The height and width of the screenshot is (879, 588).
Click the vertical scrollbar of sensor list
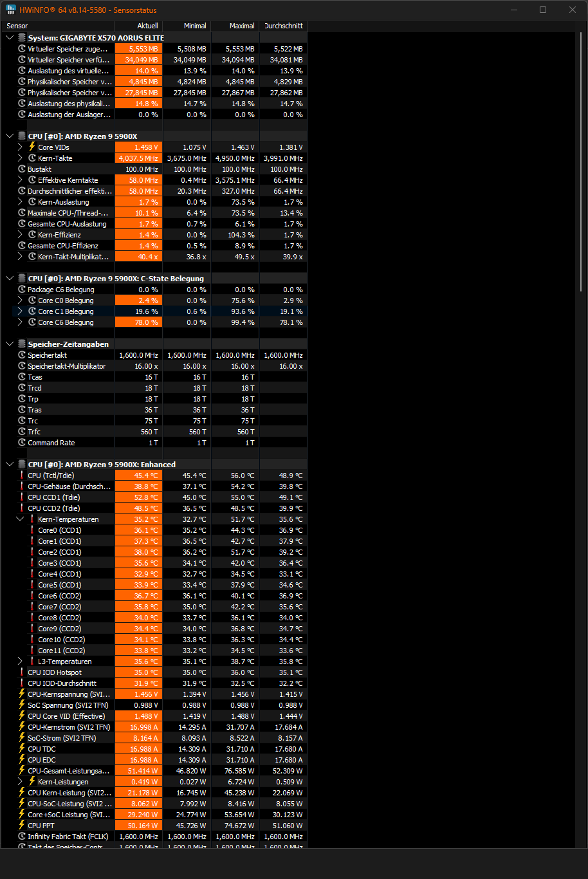[x=582, y=161]
